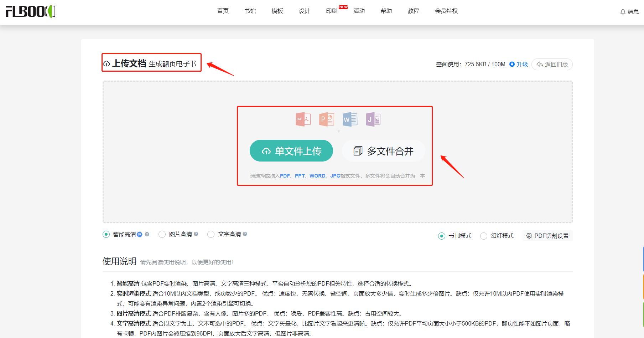Click the blue WORD word in upload hint
Image resolution: width=644 pixels, height=338 pixels.
pos(317,176)
